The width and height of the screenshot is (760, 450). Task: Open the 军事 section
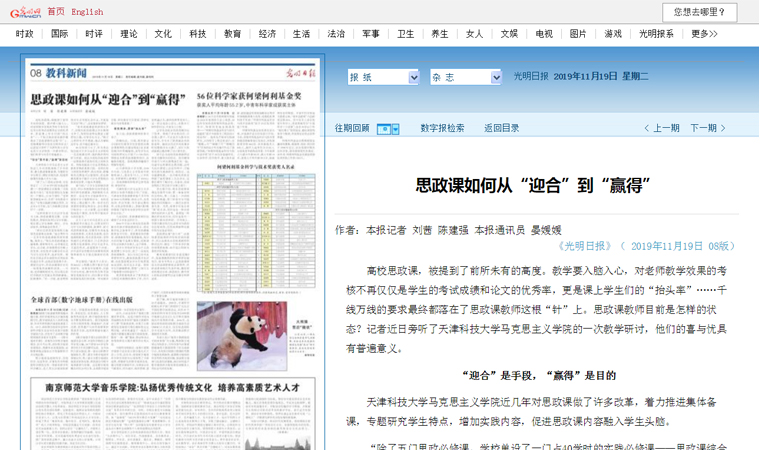(370, 34)
